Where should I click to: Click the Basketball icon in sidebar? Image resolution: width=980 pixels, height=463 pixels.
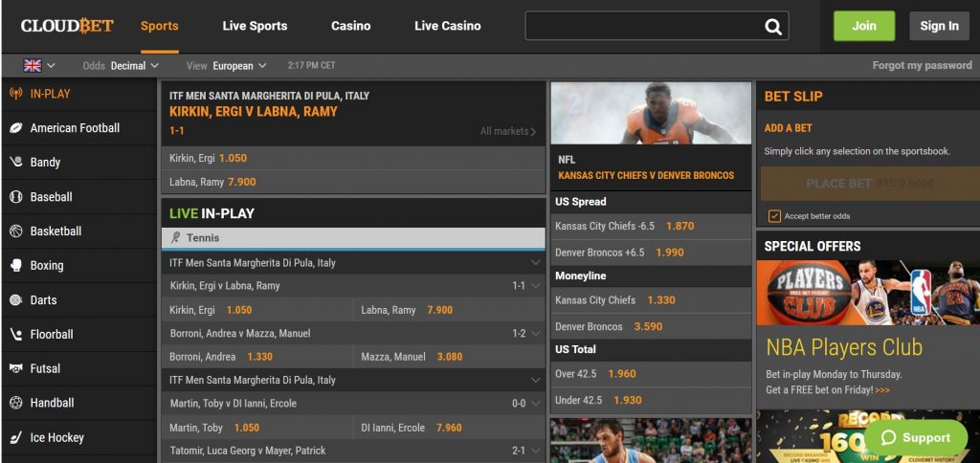16,231
